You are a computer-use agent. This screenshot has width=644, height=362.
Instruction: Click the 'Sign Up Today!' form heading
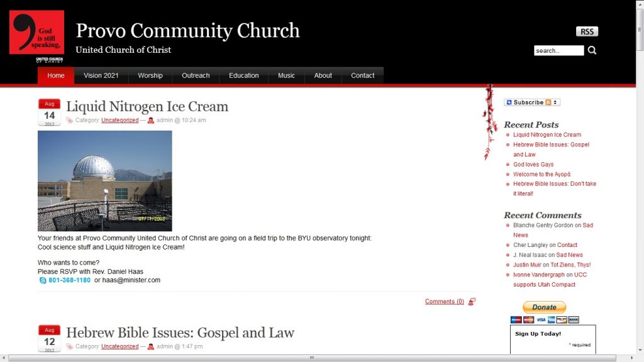point(538,334)
